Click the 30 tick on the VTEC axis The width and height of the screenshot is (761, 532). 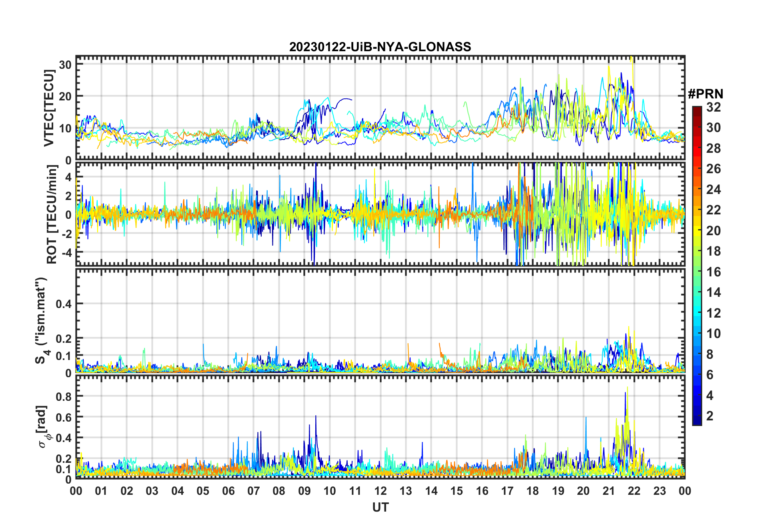click(x=65, y=64)
